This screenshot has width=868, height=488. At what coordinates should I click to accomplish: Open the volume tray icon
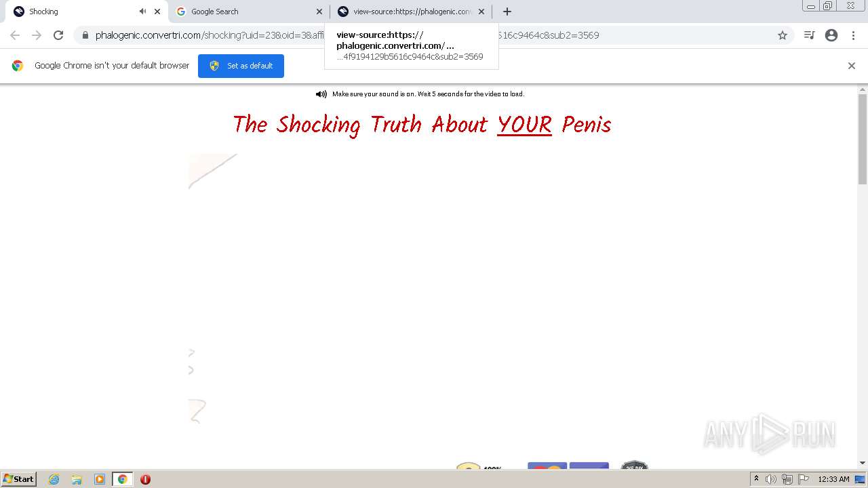click(771, 479)
